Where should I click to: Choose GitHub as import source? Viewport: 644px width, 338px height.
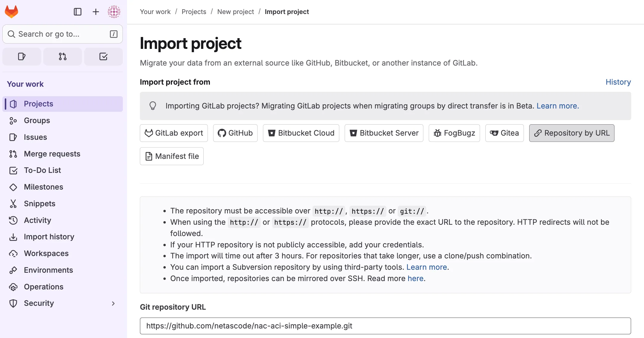tap(235, 133)
